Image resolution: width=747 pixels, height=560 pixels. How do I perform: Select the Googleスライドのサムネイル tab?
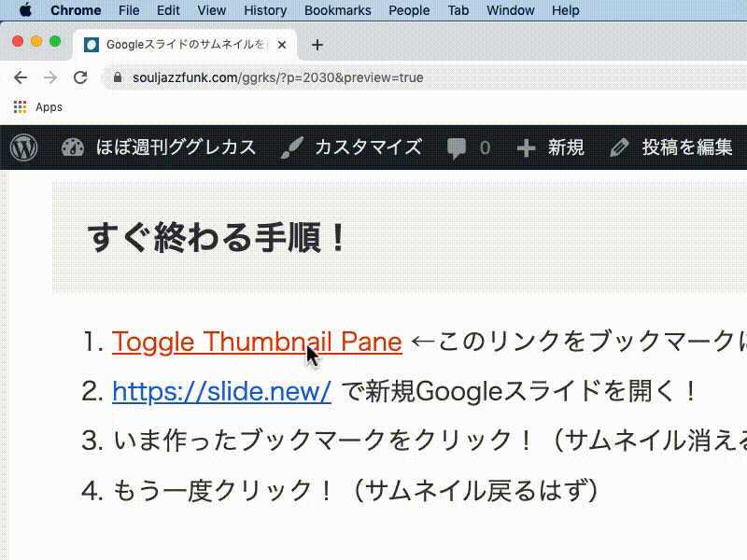click(x=177, y=43)
